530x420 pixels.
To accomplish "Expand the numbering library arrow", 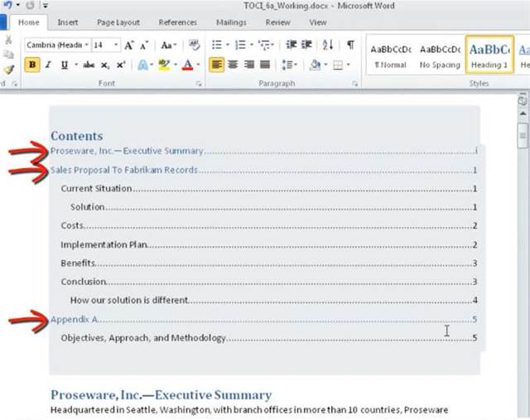I will tap(252, 45).
